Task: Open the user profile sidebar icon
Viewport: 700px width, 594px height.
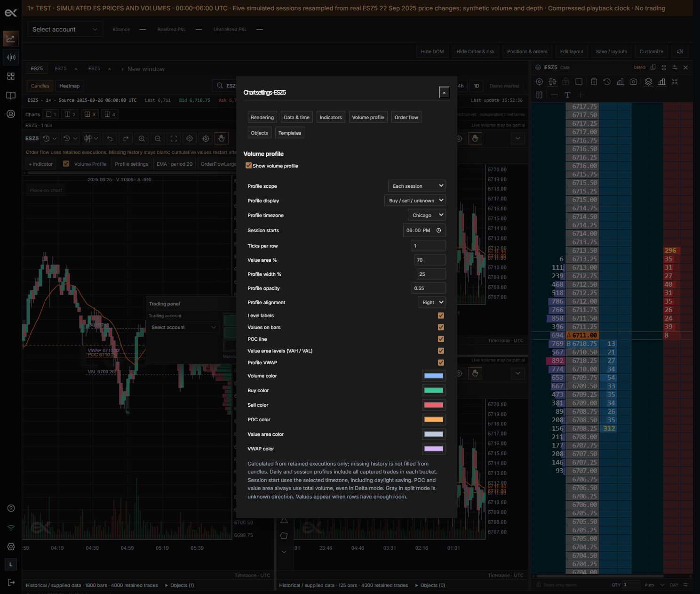Action: click(x=11, y=114)
